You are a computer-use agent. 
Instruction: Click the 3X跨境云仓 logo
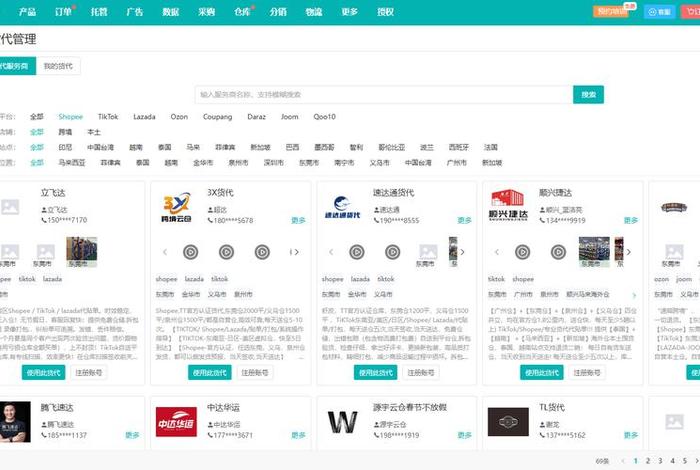point(176,208)
